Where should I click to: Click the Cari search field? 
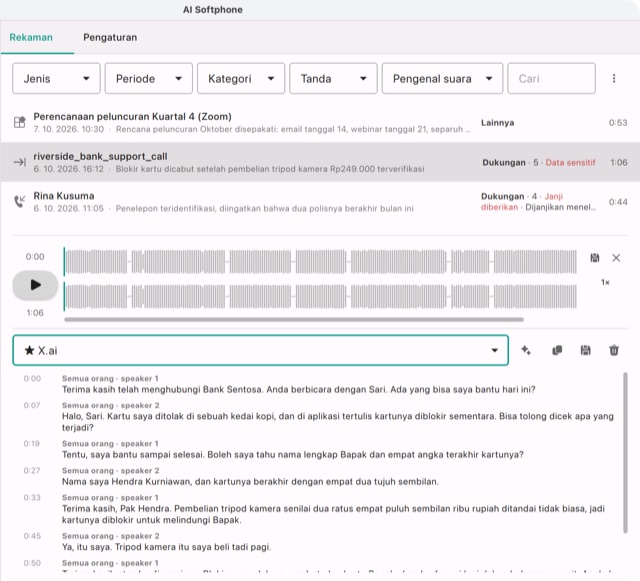pos(551,78)
